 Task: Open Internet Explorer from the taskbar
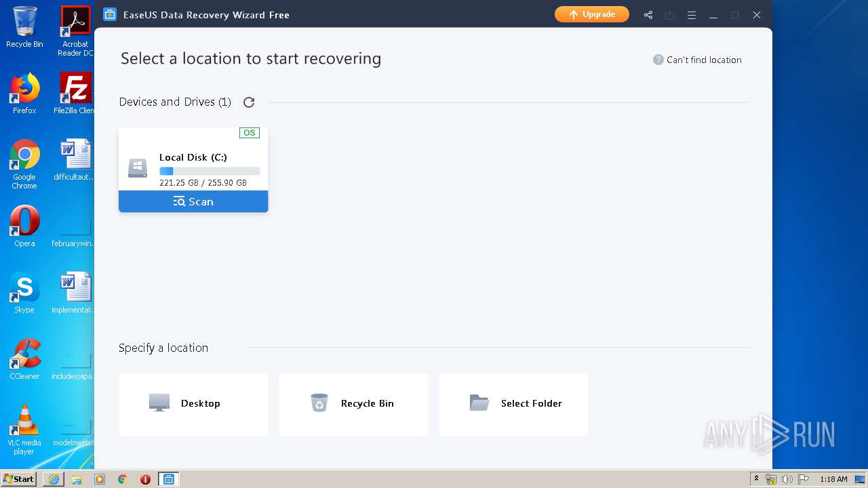54,479
